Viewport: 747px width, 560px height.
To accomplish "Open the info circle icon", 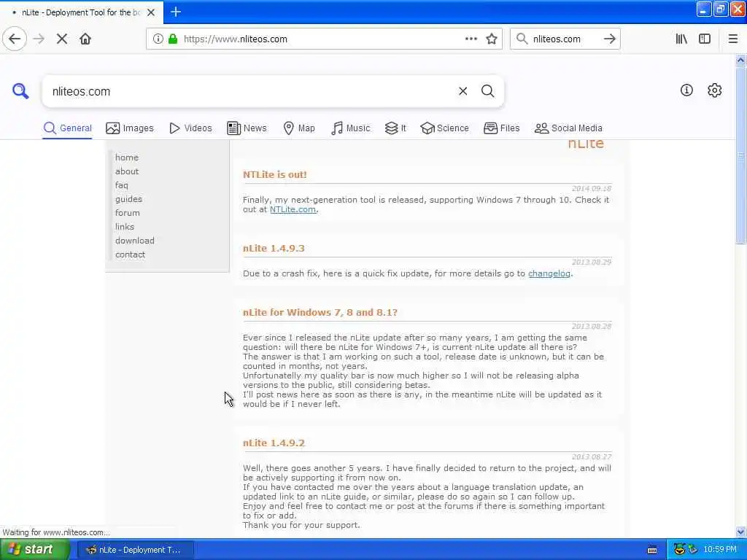I will point(686,90).
